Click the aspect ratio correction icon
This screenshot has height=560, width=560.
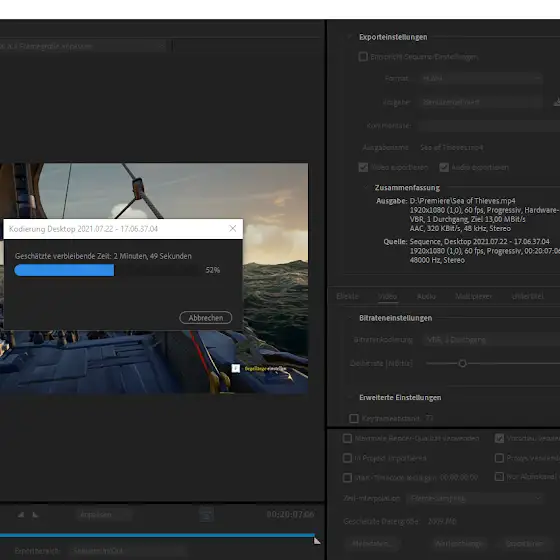point(206,514)
